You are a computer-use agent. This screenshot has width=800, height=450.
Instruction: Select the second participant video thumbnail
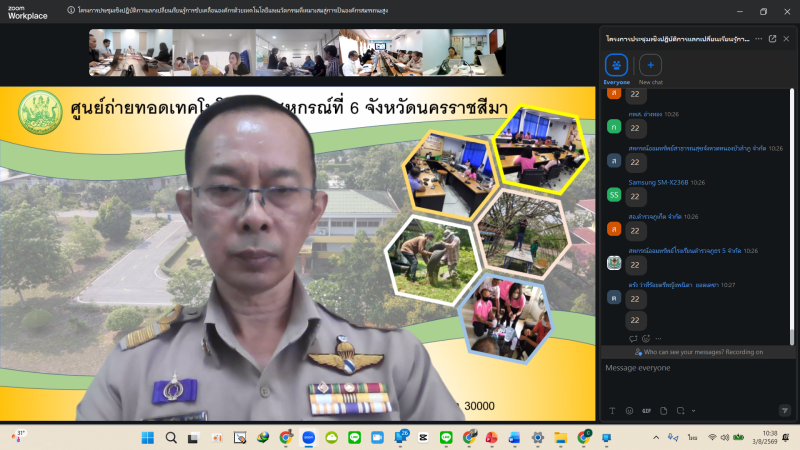(x=214, y=53)
